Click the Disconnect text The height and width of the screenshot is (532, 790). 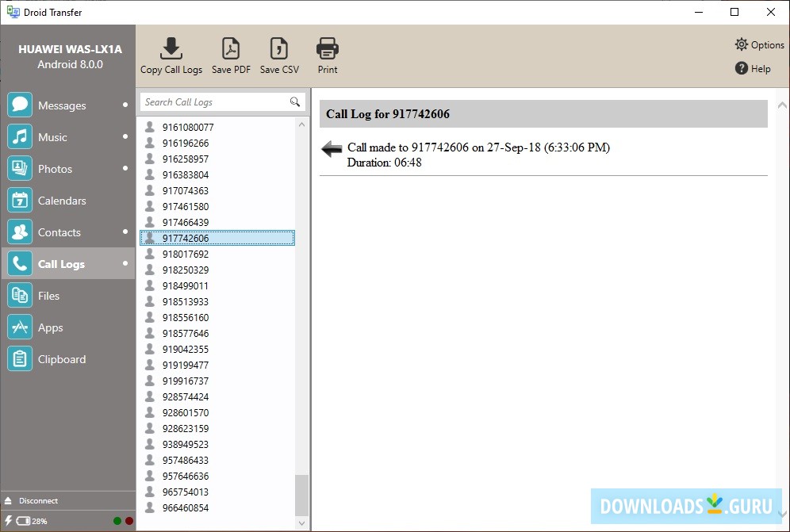coord(38,501)
